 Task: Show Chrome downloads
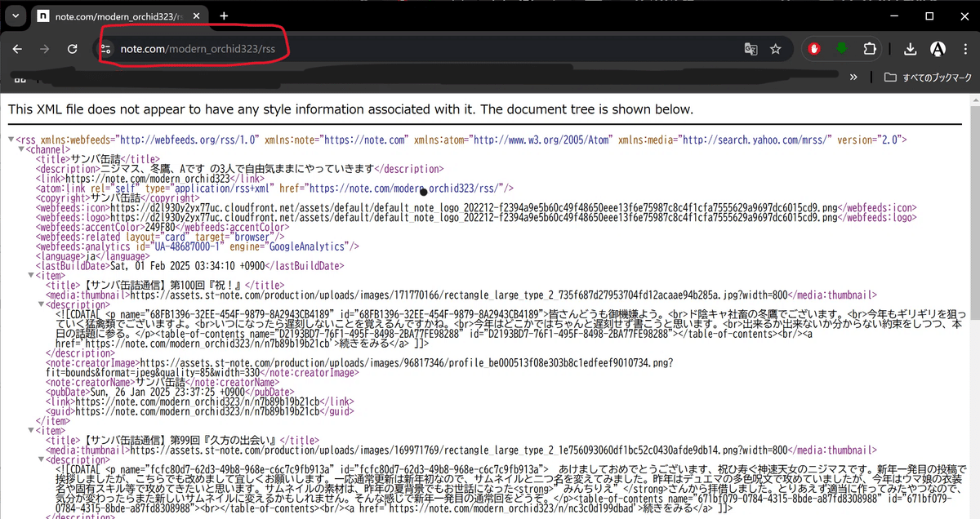coord(911,49)
